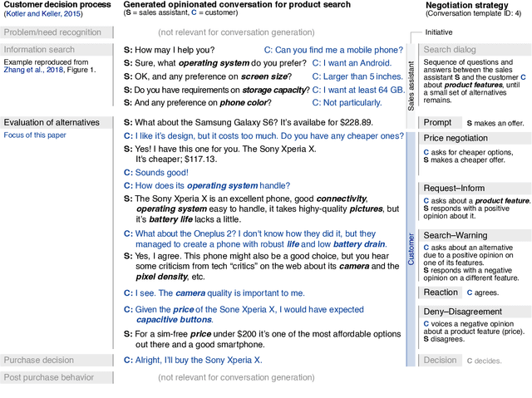Click the Search dialog strategy label
The image size is (532, 398).
[450, 50]
